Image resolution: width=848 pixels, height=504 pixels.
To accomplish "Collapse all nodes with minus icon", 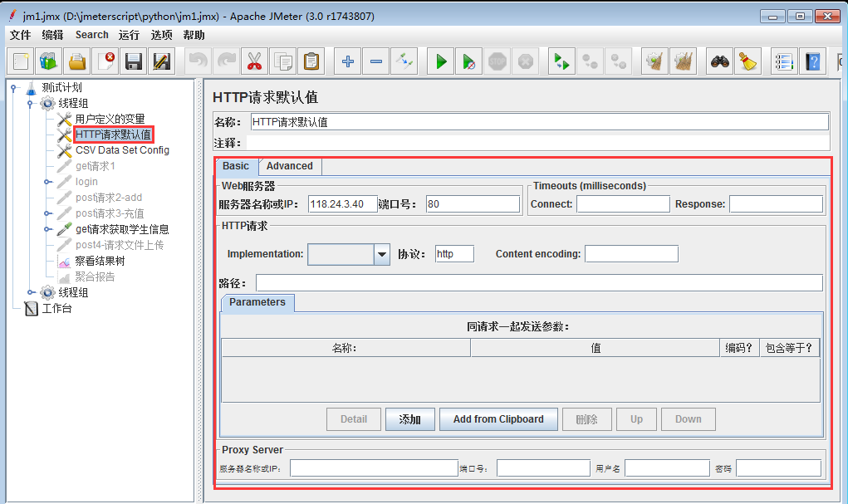I will point(376,61).
